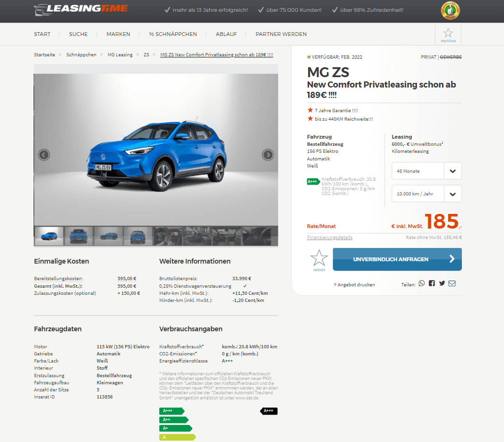
Task: Click the MG ZS heading
Action: point(328,72)
